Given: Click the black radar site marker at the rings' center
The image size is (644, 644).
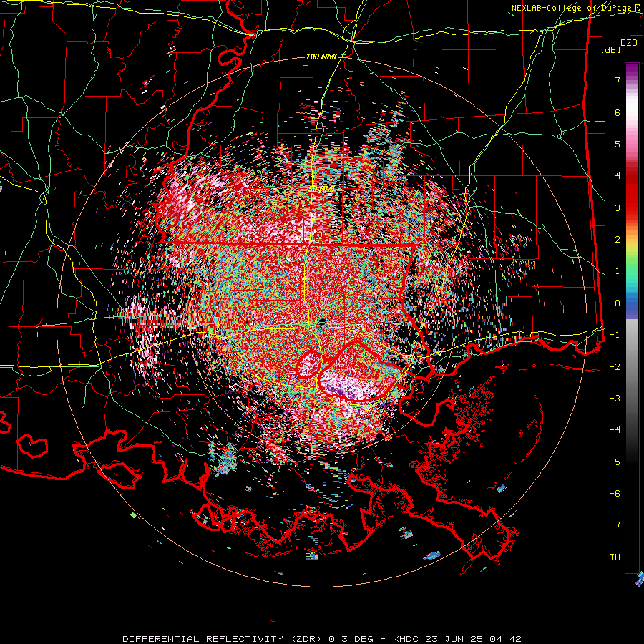Looking at the screenshot, I should [x=323, y=321].
